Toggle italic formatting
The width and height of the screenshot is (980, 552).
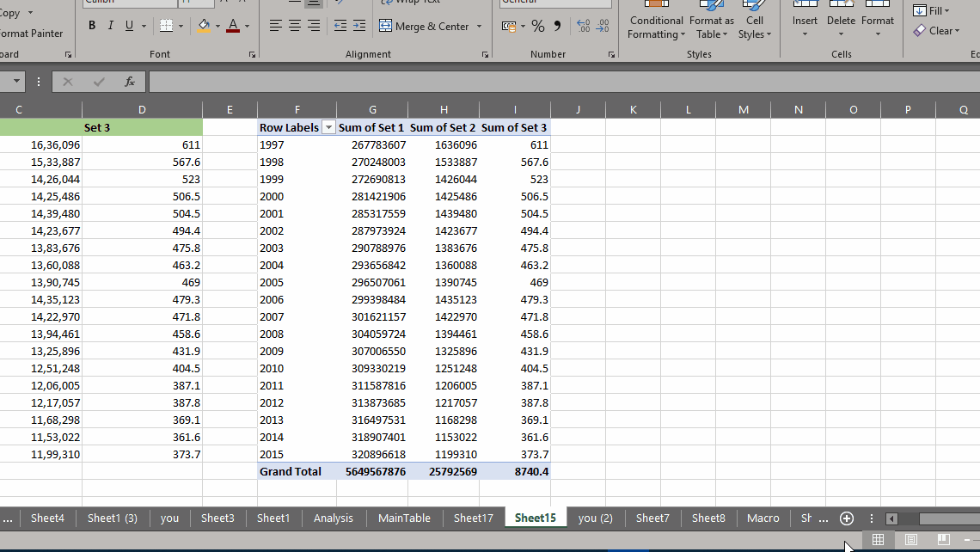pyautogui.click(x=111, y=26)
